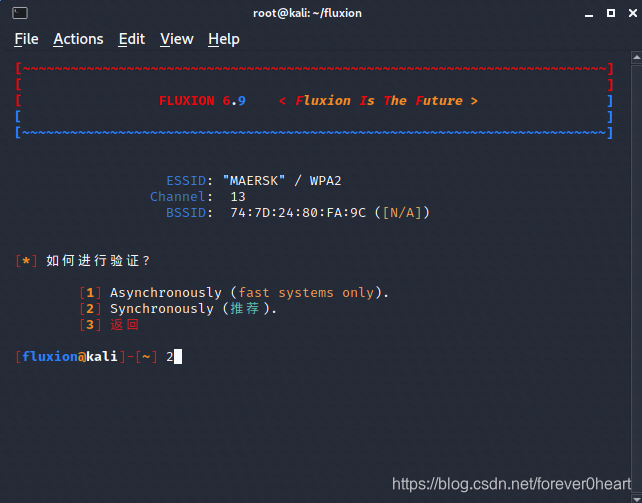Click the WPA2 text
The image size is (642, 503).
(x=326, y=180)
